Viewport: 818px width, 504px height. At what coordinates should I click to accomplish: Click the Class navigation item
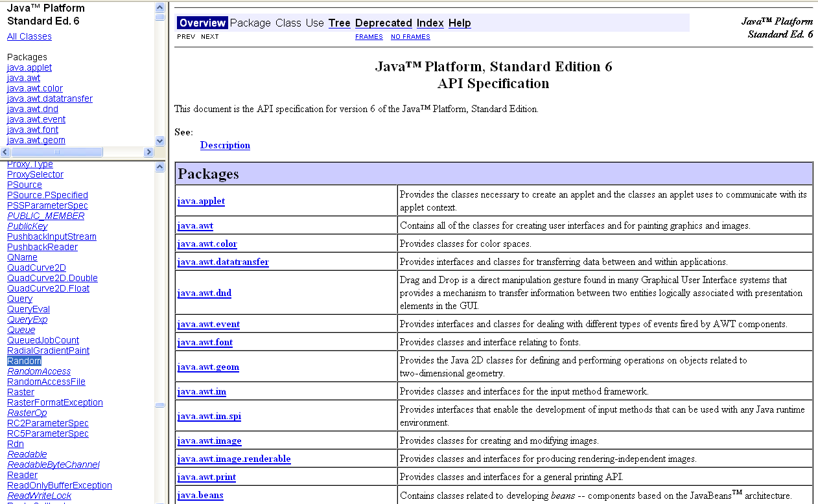click(x=288, y=23)
